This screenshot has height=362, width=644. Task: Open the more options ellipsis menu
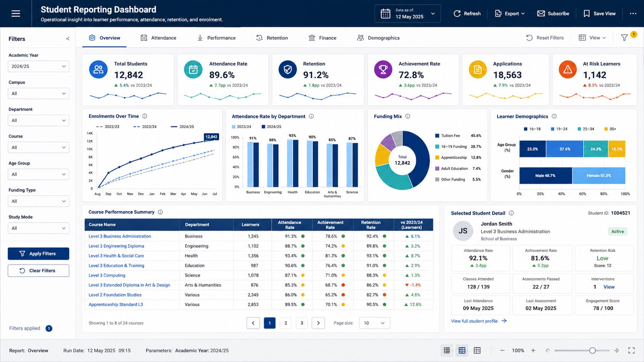coord(633,13)
